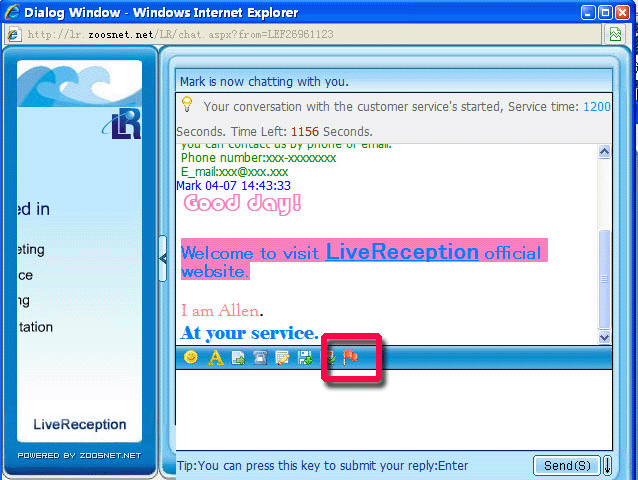Click the tip text about Enter key

tap(322, 465)
